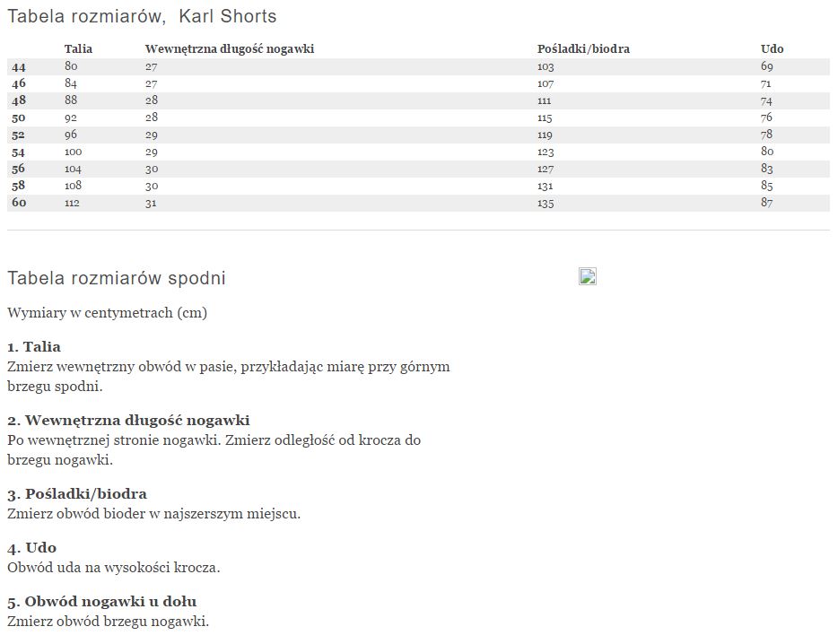The image size is (838, 644).
Task: Click the 3. Pośladki/biodra section title
Action: click(77, 494)
